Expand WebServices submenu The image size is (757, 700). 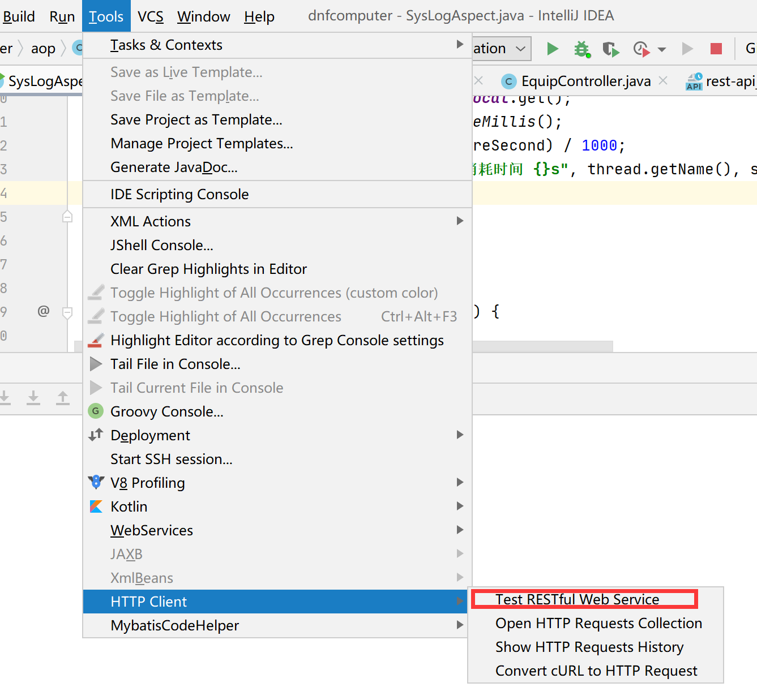pyautogui.click(x=277, y=531)
